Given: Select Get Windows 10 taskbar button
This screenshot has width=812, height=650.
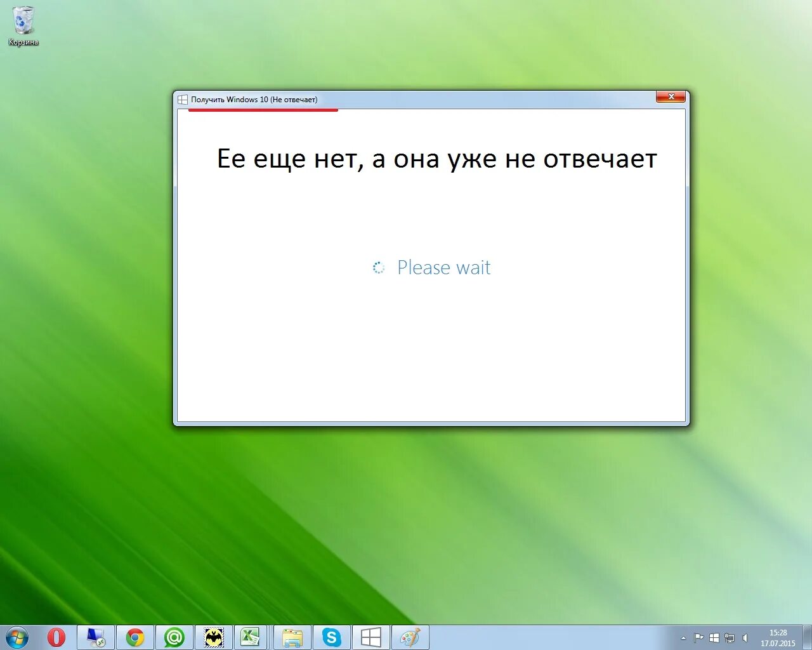Looking at the screenshot, I should pyautogui.click(x=371, y=637).
